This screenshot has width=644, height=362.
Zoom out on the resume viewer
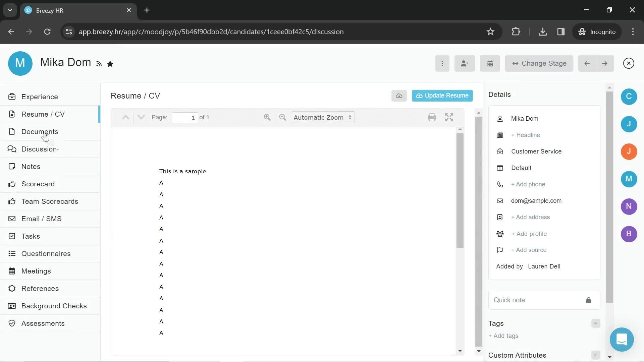tap(282, 117)
